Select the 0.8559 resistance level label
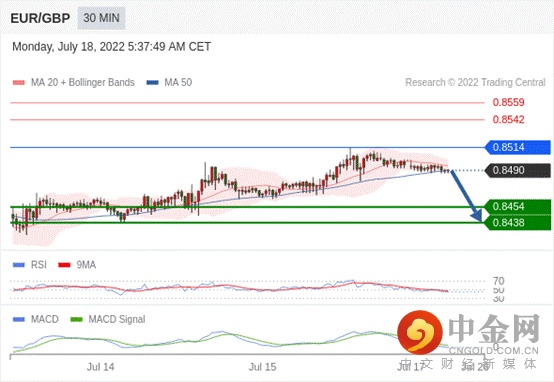Viewport: 554px width, 382px height. (x=508, y=102)
